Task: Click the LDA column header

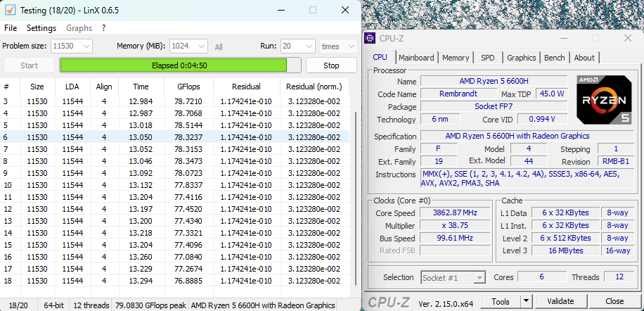Action: (72, 87)
